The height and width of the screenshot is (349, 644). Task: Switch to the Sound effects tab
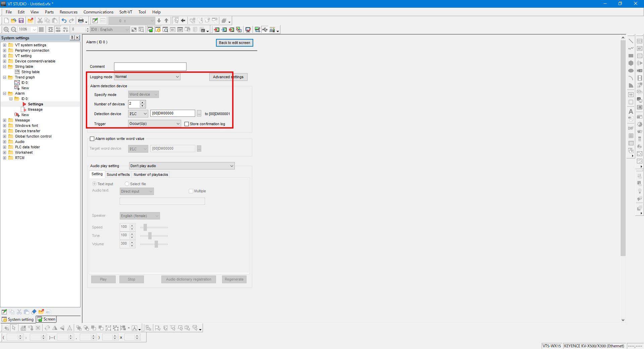(118, 174)
